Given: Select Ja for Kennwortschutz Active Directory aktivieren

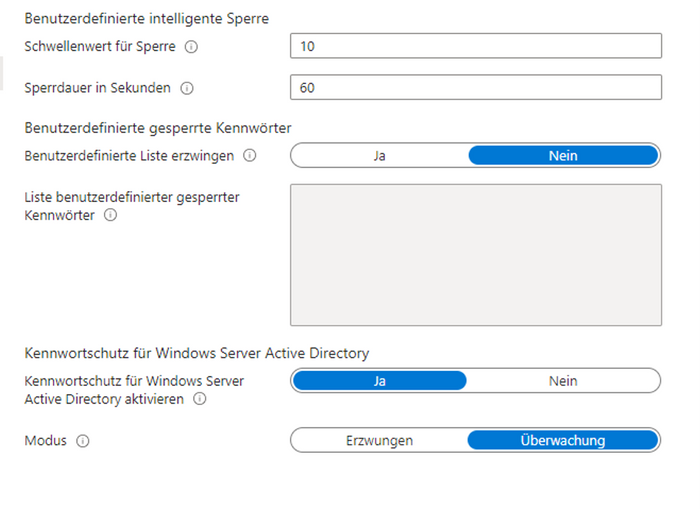Looking at the screenshot, I should click(x=379, y=381).
